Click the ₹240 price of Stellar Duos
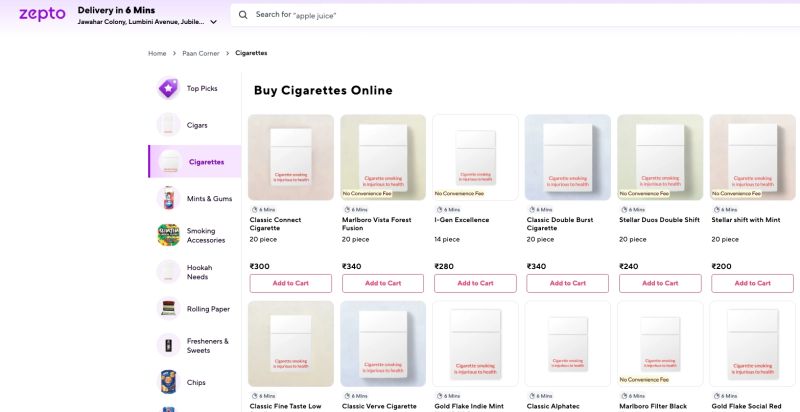Image resolution: width=800 pixels, height=412 pixels. (x=629, y=266)
